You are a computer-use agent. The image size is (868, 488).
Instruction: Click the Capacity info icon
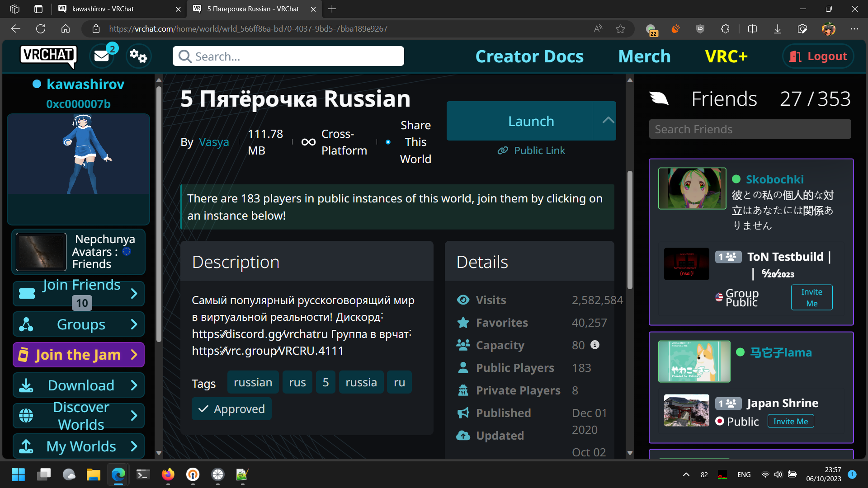[x=595, y=345]
